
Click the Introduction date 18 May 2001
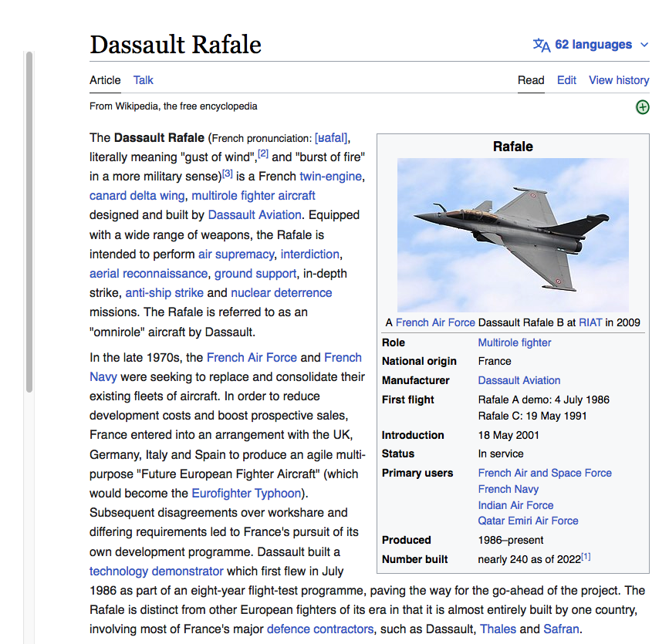pyautogui.click(x=509, y=435)
